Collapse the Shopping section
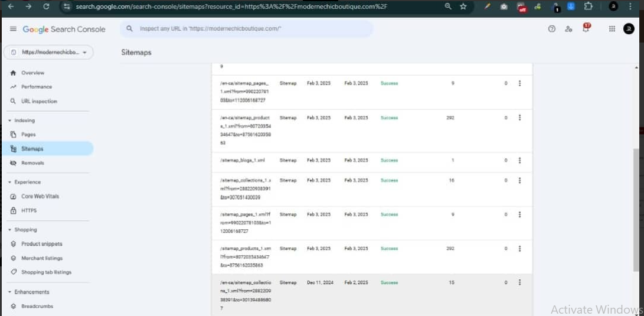This screenshot has width=644, height=316. coord(10,230)
